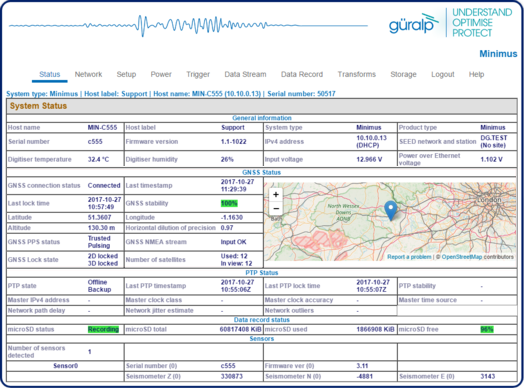Select the Transforms tab
524x388 pixels.
357,74
